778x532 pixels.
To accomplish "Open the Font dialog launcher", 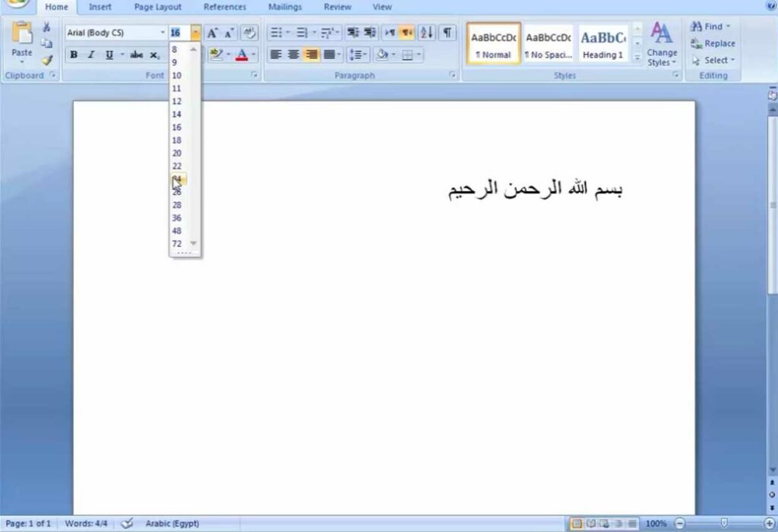I will coord(254,75).
